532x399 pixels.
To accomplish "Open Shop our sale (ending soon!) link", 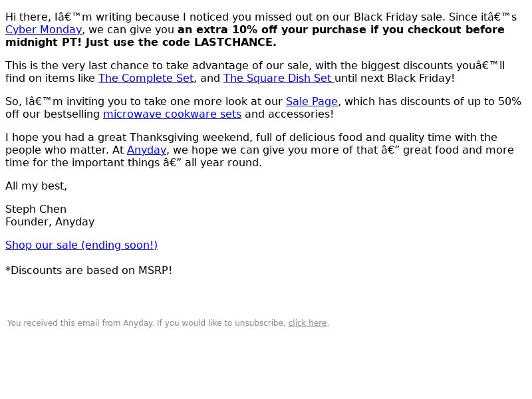I will point(81,245).
